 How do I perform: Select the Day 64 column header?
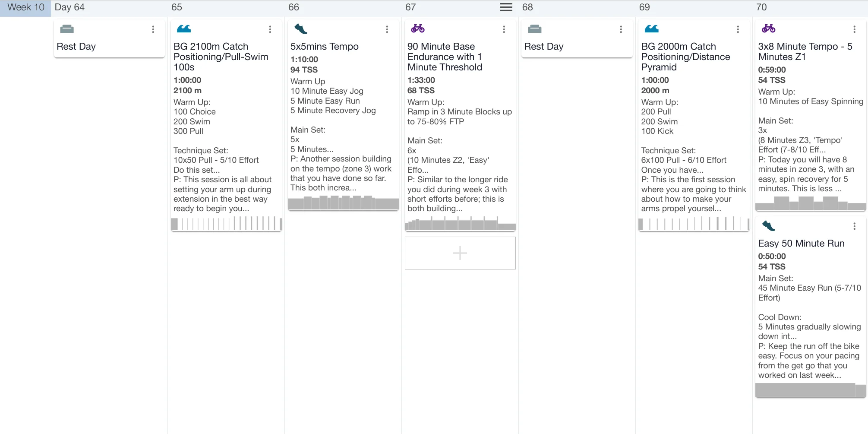(x=69, y=7)
